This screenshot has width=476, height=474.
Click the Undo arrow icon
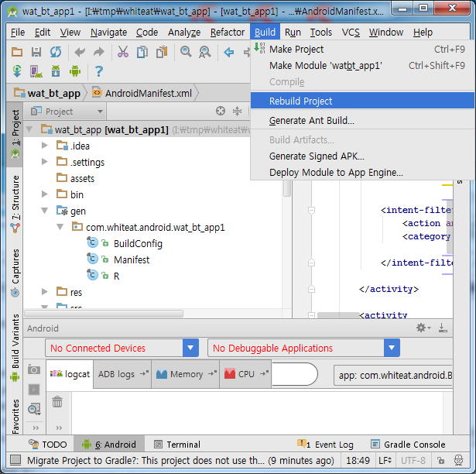(x=80, y=52)
